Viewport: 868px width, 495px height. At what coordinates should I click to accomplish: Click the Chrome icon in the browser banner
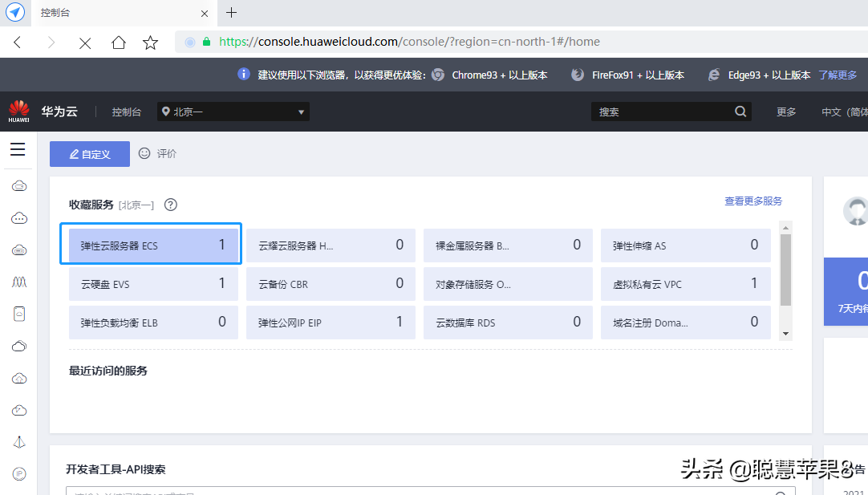tap(438, 75)
